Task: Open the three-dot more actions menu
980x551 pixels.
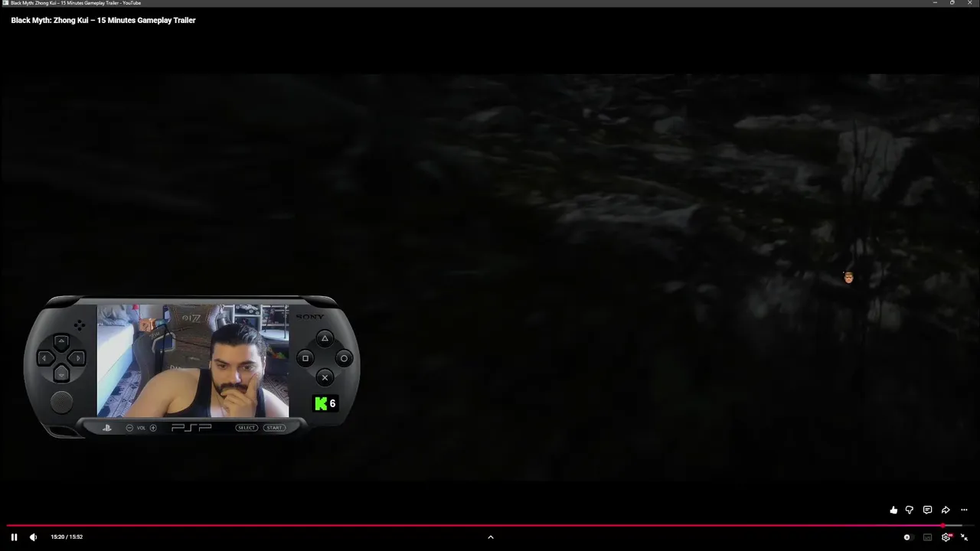Action: tap(964, 510)
